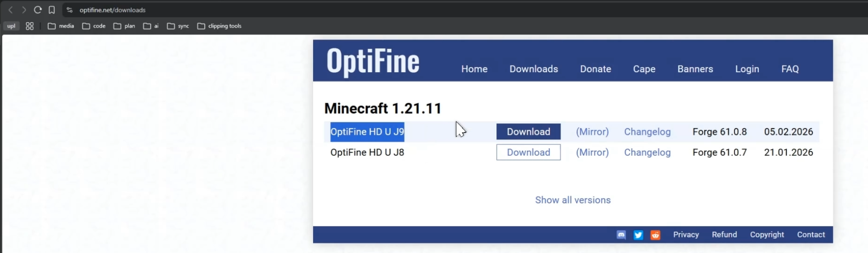Open the Mirror link for HD U J8
868x253 pixels.
click(x=592, y=152)
